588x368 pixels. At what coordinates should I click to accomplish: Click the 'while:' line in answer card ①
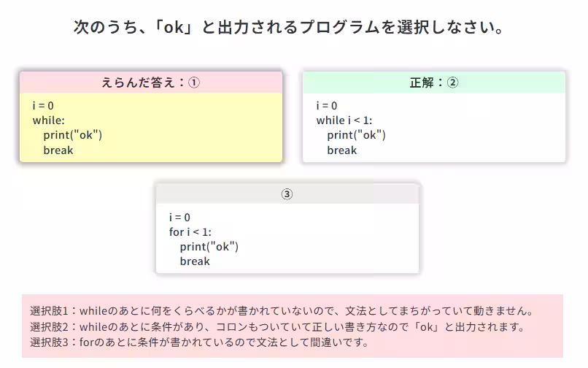coord(49,120)
